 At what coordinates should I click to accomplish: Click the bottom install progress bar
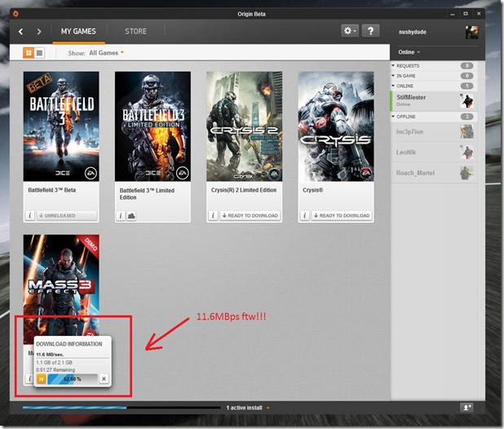(122, 408)
